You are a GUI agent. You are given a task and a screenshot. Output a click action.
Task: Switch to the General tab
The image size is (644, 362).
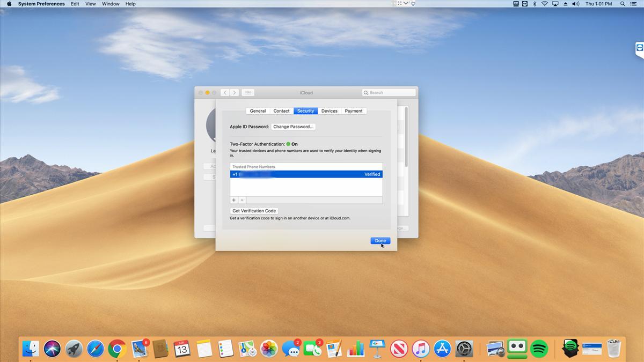(258, 111)
